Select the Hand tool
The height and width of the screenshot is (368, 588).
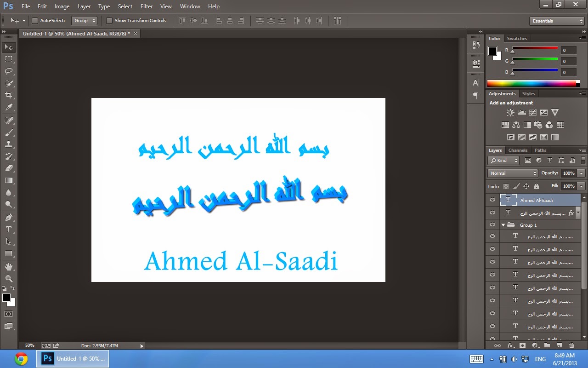[9, 266]
